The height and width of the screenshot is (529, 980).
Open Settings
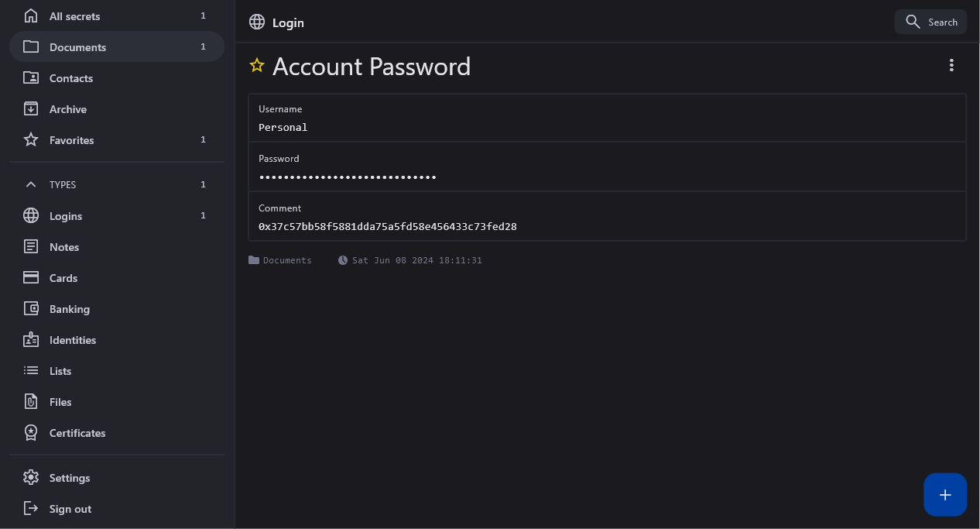(69, 478)
